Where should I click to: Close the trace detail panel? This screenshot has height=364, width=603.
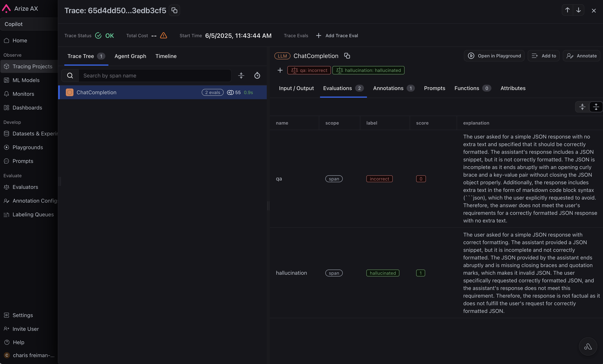(x=594, y=10)
